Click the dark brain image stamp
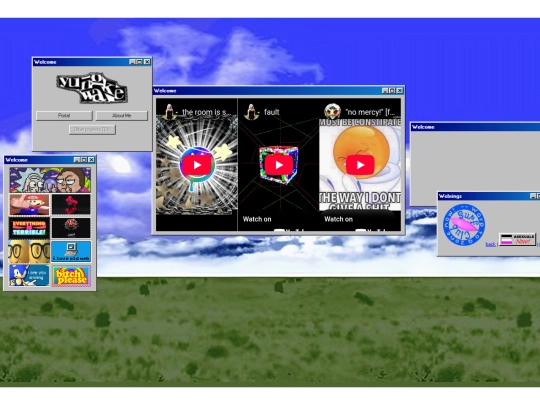 (x=71, y=228)
